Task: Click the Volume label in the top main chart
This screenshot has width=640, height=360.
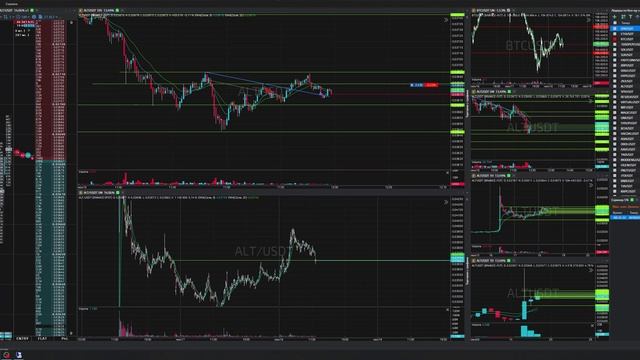Action: (83, 172)
